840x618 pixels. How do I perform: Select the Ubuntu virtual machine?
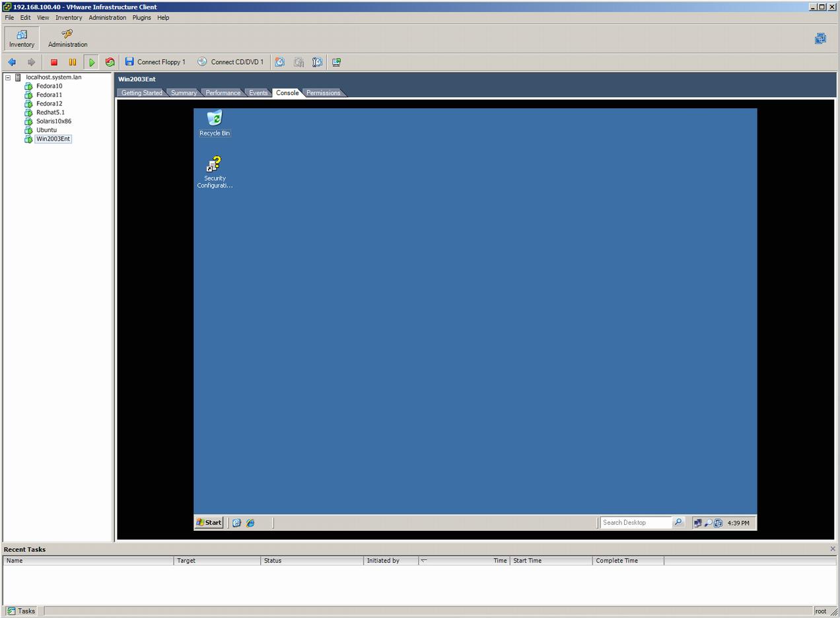pyautogui.click(x=46, y=130)
